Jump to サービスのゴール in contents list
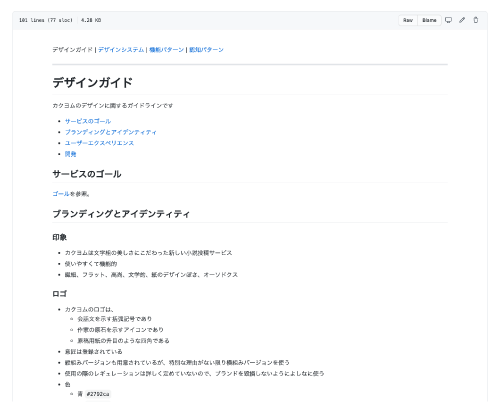 tap(88, 121)
